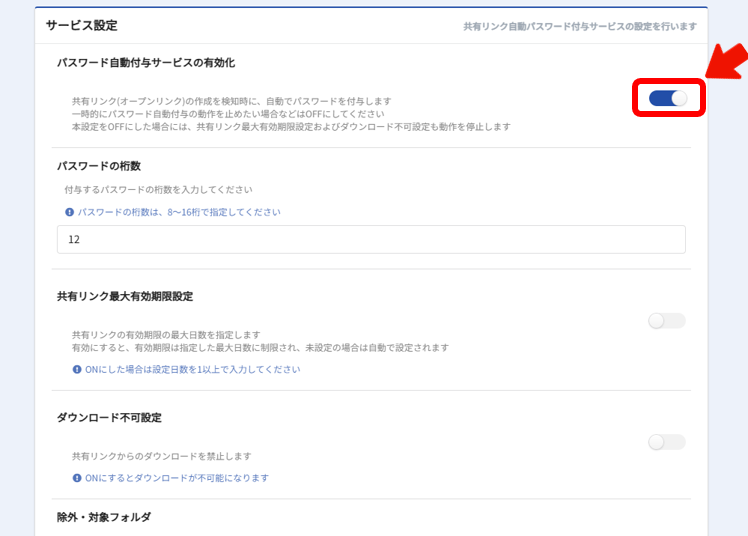Viewport: 748px width, 536px height.
Task: Click text 共有リンクからのダウンロードを禁止します
Action: 162,456
